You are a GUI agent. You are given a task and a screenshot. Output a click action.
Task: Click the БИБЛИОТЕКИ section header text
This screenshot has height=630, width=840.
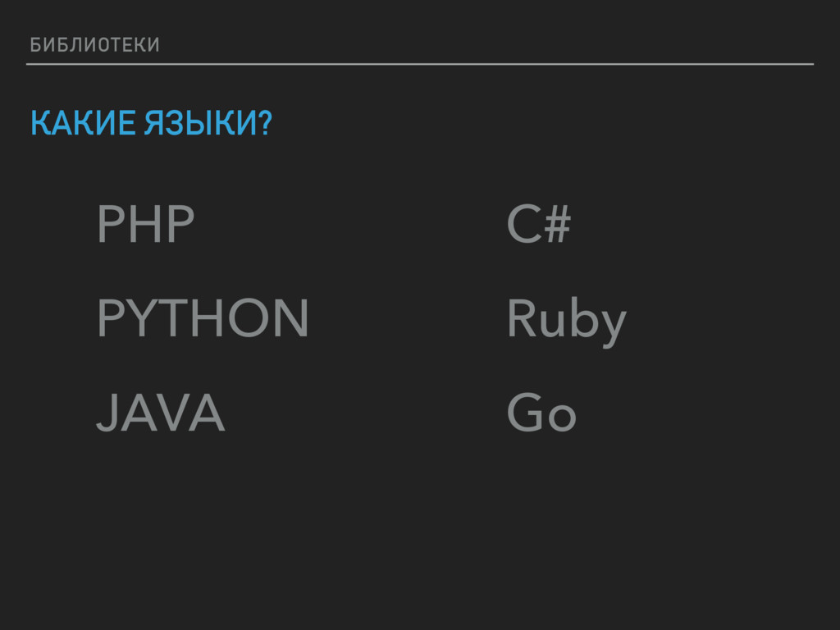(95, 44)
